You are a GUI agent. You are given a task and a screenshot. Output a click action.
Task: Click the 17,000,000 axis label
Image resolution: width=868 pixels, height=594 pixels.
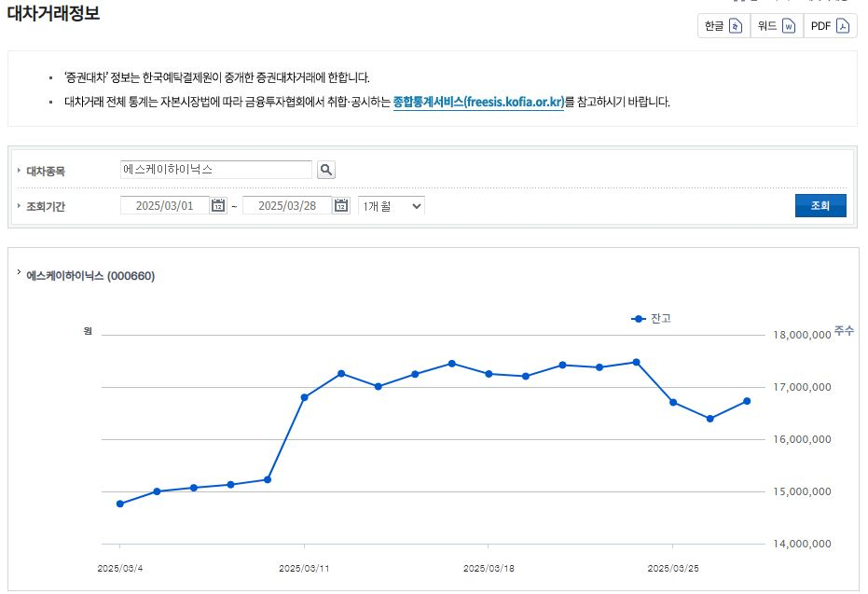802,387
